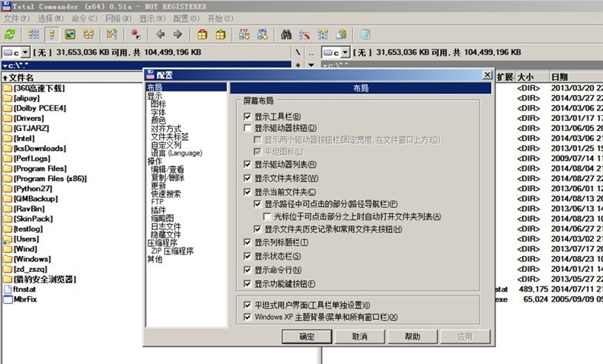Image resolution: width=603 pixels, height=364 pixels.
Task: Toggle 显示文件夹标签(W) checkbox
Action: point(247,178)
